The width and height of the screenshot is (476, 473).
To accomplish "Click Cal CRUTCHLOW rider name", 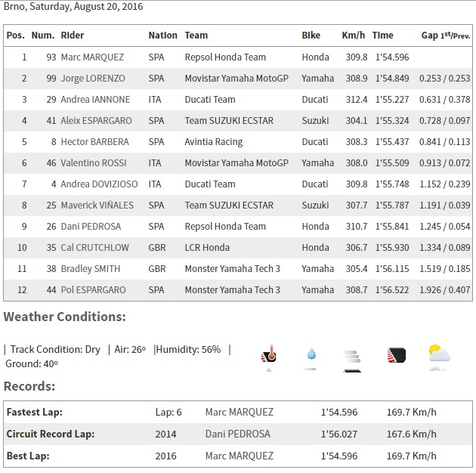I will [94, 247].
